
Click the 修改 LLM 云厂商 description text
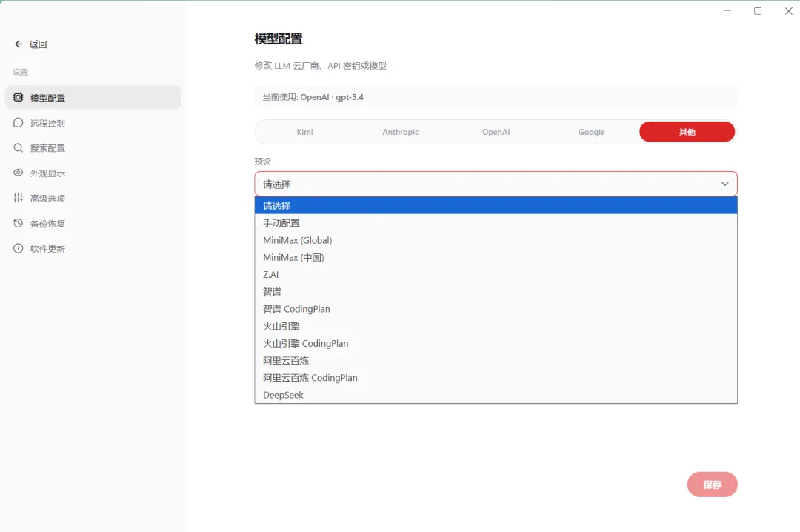click(321, 66)
